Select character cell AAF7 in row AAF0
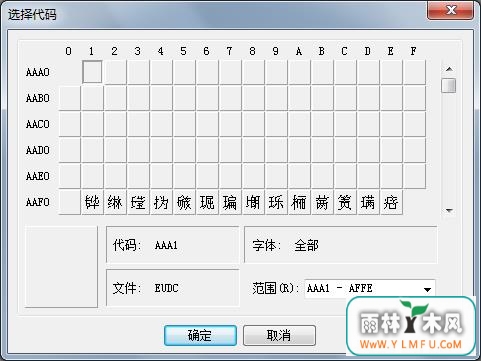Viewport: 481px width, 361px height. click(230, 202)
